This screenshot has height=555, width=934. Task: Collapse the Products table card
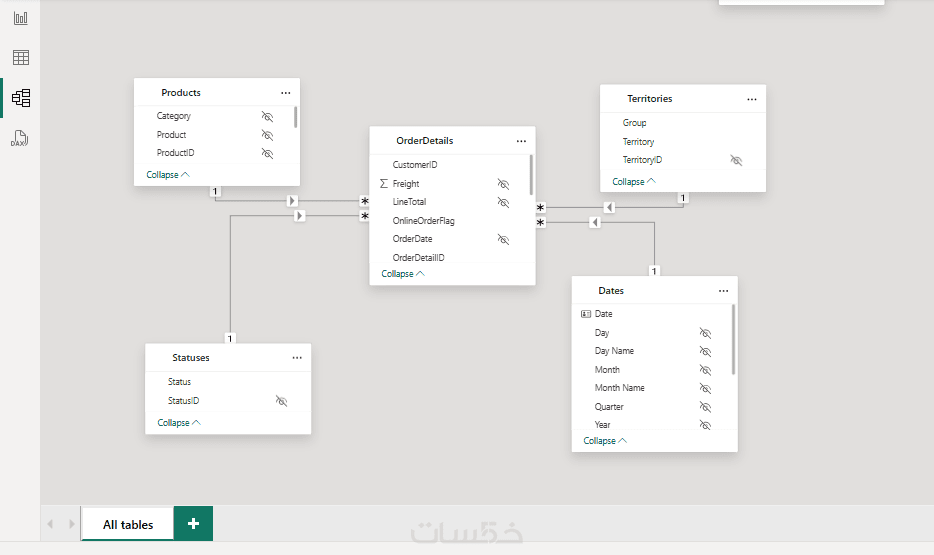(167, 175)
